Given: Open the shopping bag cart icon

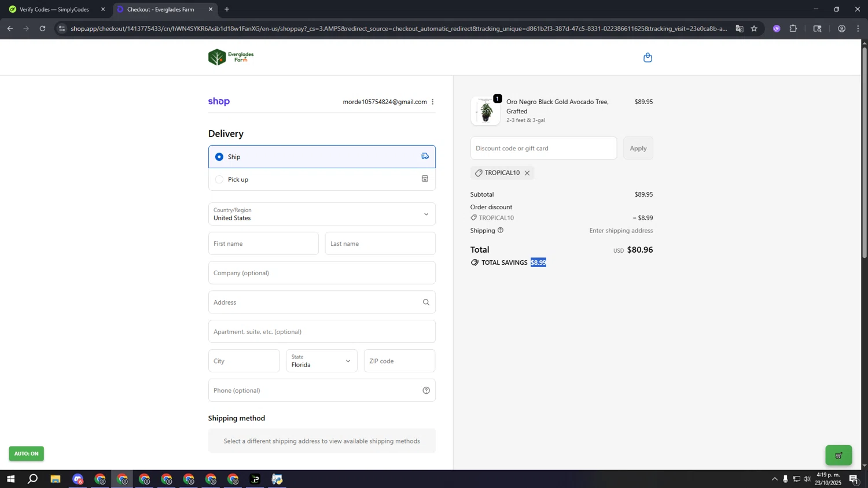Looking at the screenshot, I should (648, 57).
